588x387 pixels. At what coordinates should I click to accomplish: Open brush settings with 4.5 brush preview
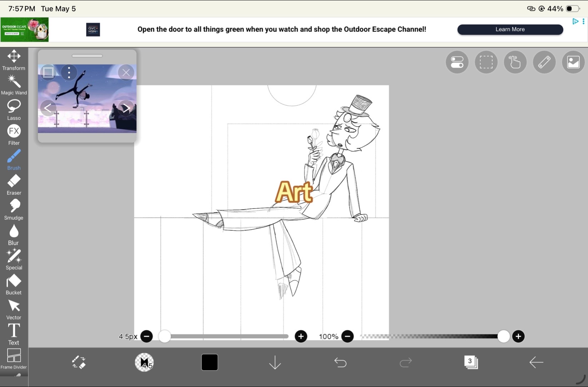[144, 362]
